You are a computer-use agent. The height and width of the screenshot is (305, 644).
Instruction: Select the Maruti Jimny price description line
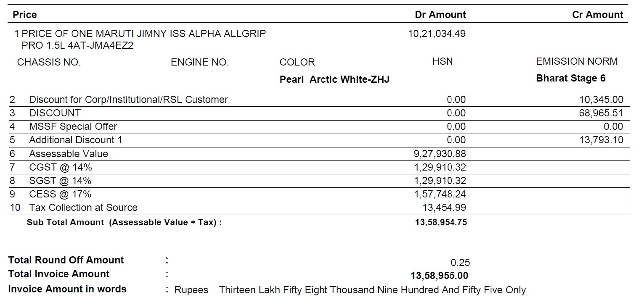[x=143, y=34]
